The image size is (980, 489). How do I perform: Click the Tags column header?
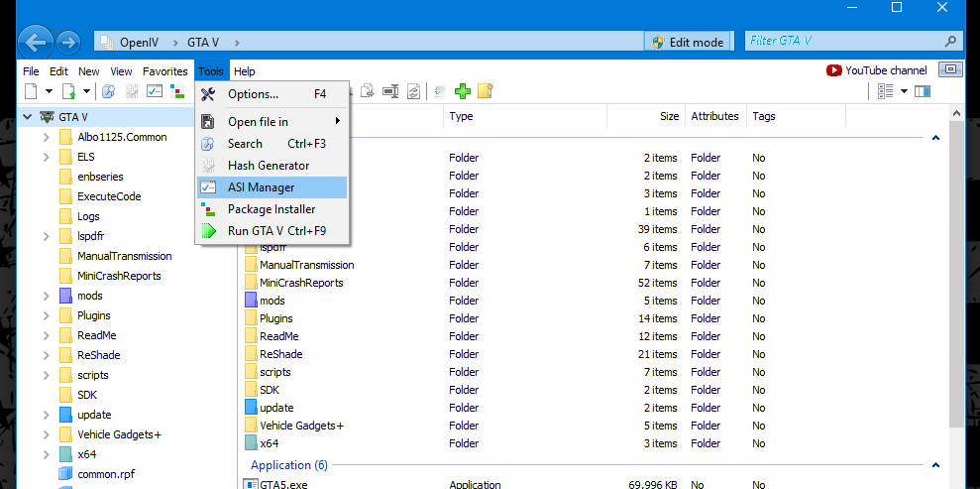tap(796, 116)
